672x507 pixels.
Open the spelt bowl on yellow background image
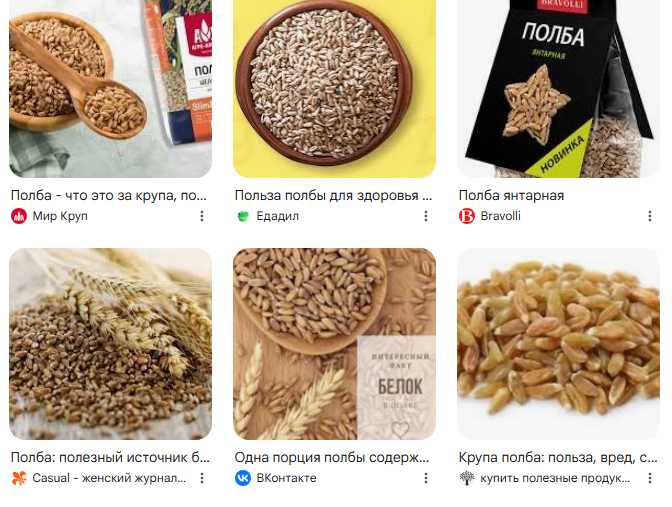click(334, 89)
